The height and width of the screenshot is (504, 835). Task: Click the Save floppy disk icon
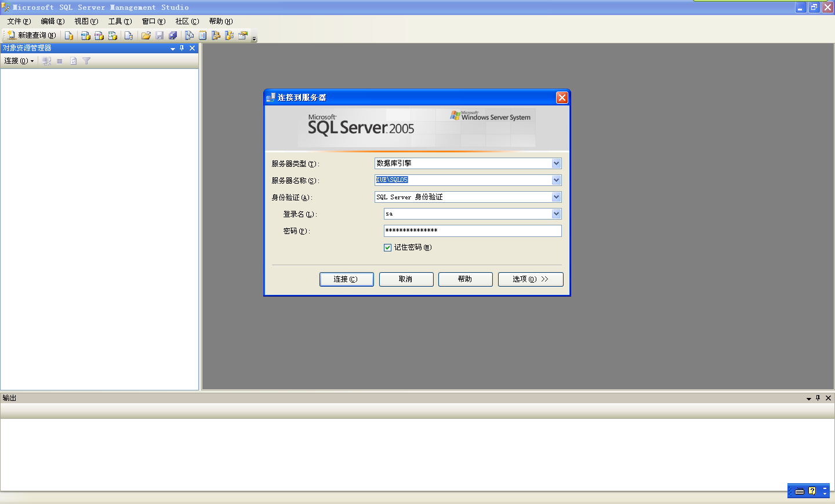159,35
